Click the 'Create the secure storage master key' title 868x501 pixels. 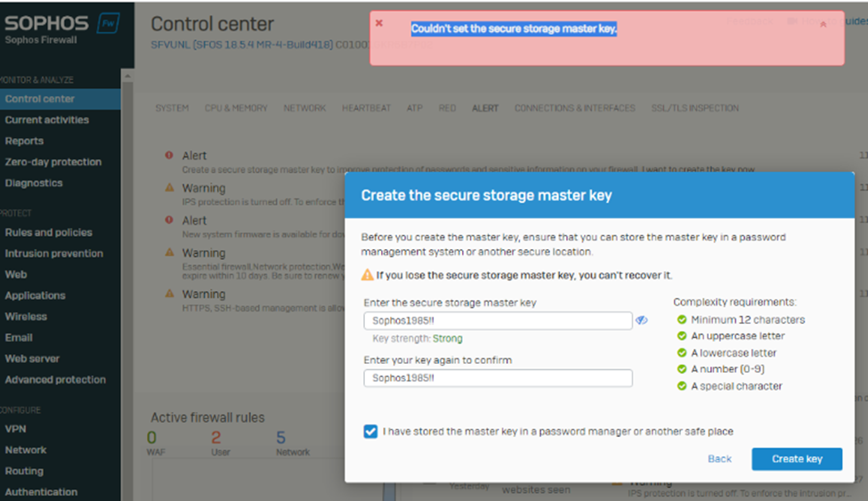click(486, 196)
